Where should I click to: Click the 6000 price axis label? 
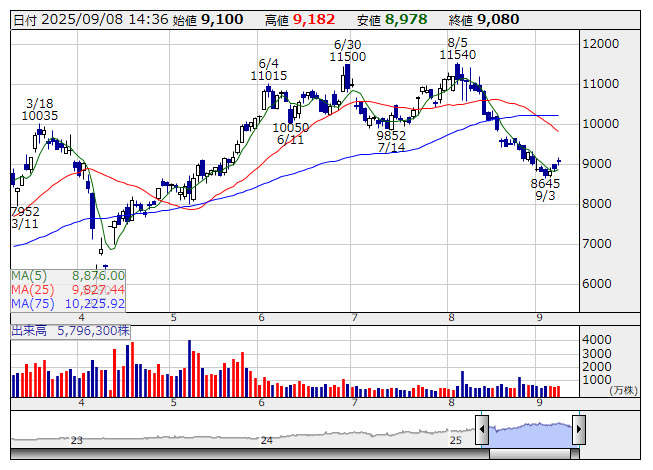597,283
